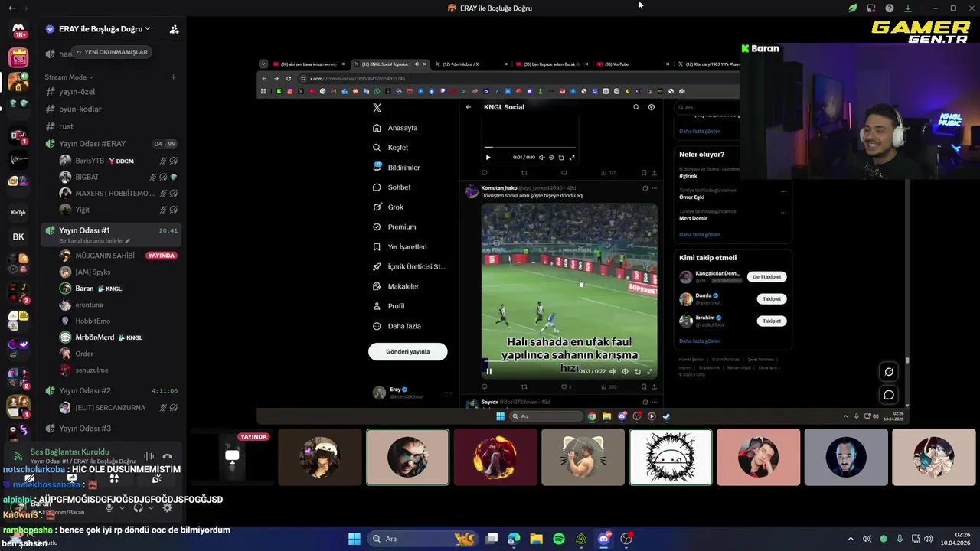Toggle microphone mute in Discord user panel
This screenshot has height=551, width=980.
pyautogui.click(x=109, y=507)
